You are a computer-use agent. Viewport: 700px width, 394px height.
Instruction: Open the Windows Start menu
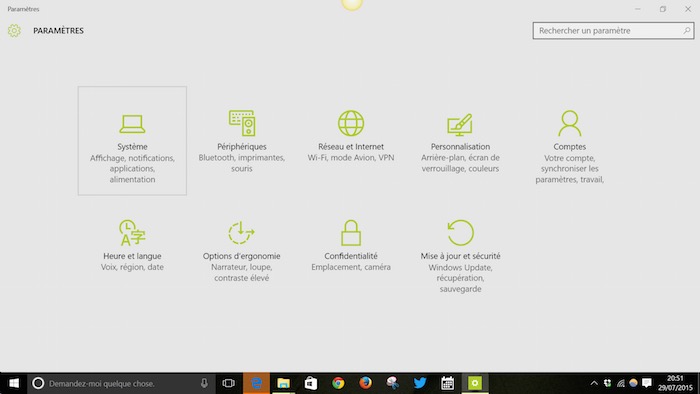pos(14,383)
